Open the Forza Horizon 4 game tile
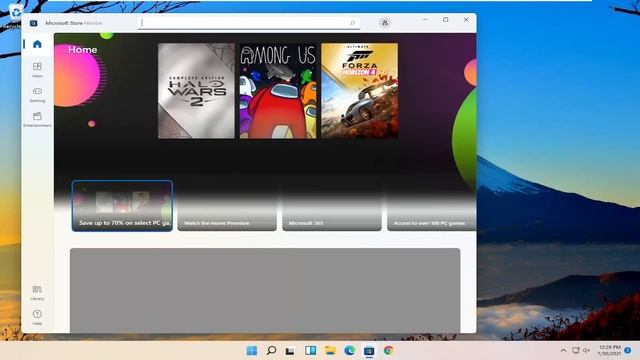This screenshot has width=640, height=360. click(360, 91)
